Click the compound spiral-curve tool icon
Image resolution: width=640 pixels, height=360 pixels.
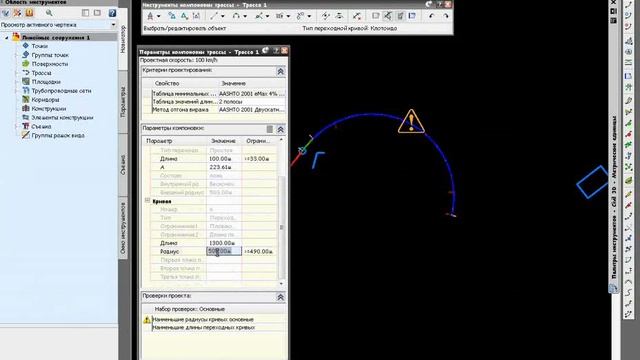pos(300,16)
